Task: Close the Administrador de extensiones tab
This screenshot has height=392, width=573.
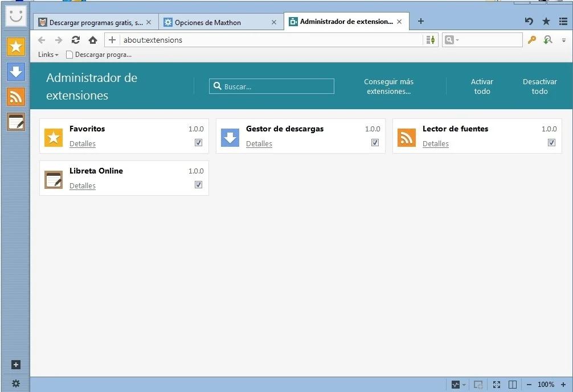Action: [399, 22]
